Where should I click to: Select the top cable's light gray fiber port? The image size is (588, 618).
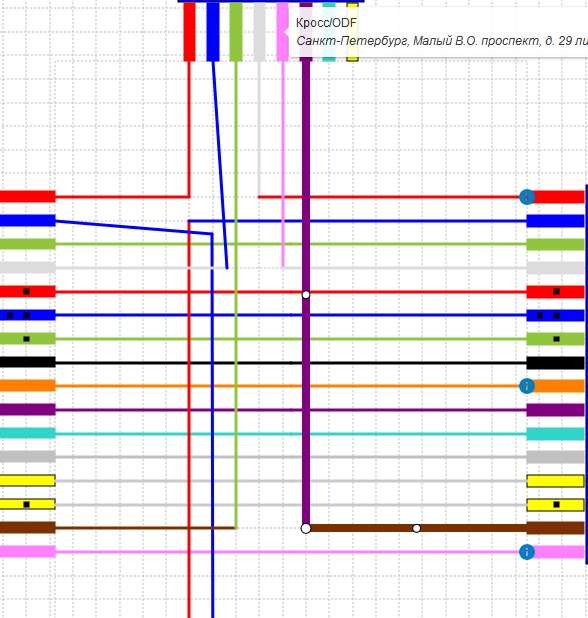coord(259,32)
